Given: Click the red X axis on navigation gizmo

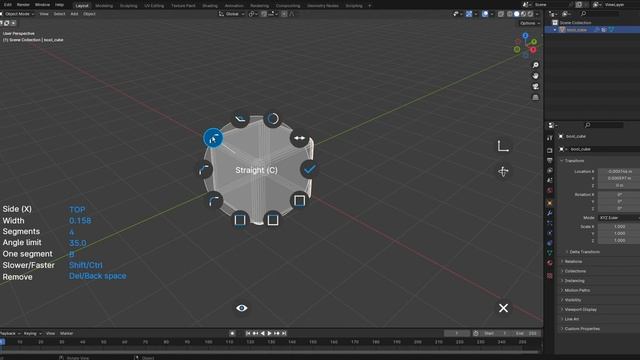Looking at the screenshot, I should 533,50.
